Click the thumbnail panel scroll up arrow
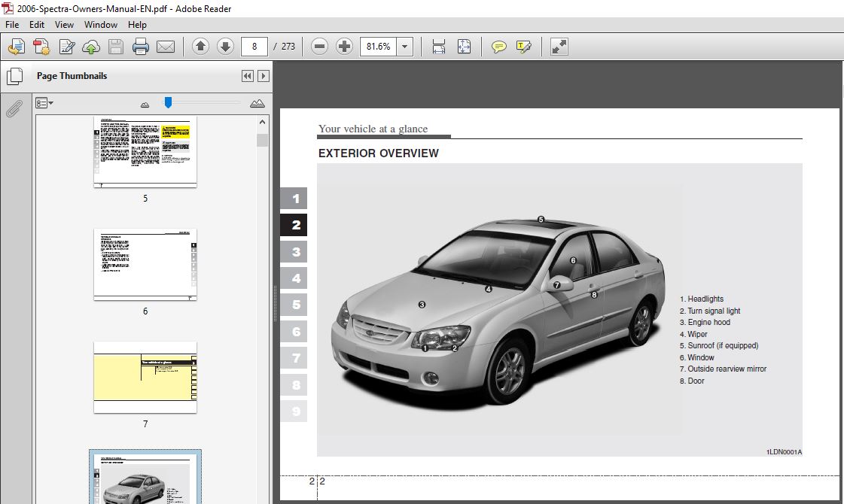Screen dimensions: 844x504 tap(262, 122)
